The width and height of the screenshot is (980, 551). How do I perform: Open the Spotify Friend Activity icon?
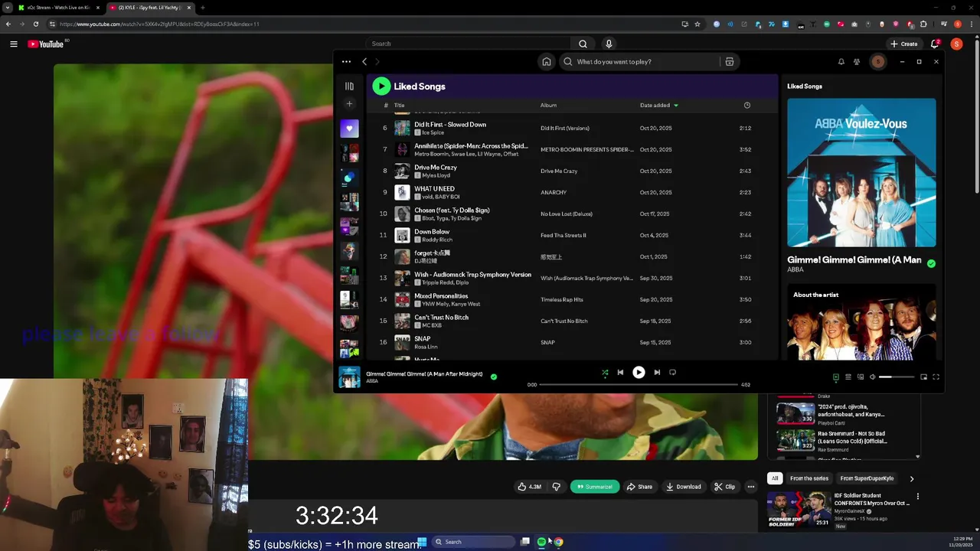[x=857, y=62]
